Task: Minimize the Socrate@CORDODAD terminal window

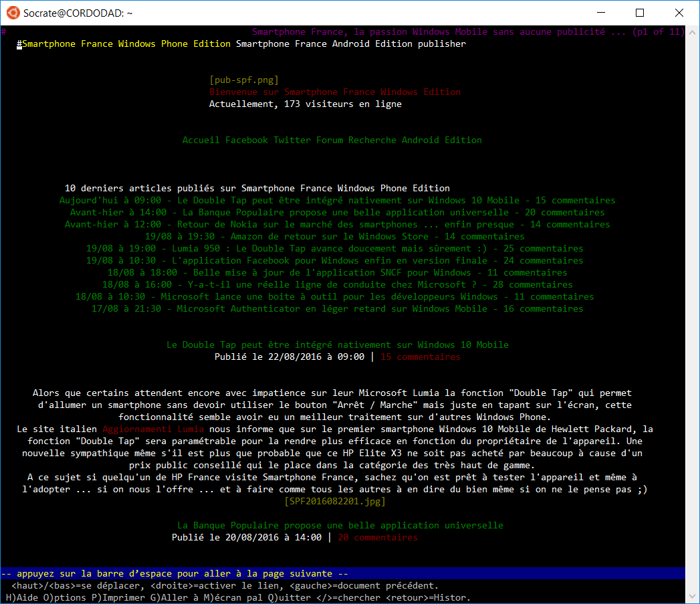Action: (601, 13)
